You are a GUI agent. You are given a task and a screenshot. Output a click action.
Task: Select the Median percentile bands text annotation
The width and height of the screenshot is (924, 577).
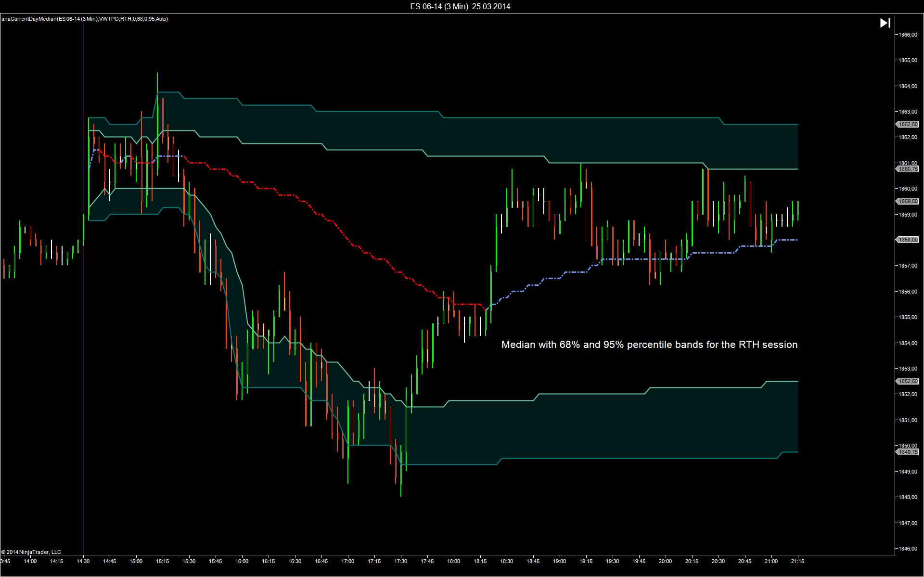click(649, 345)
